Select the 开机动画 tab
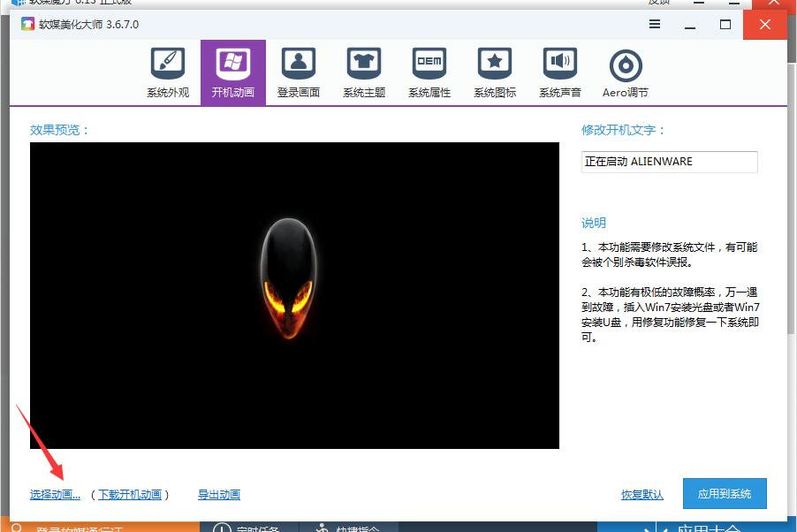 (233, 72)
